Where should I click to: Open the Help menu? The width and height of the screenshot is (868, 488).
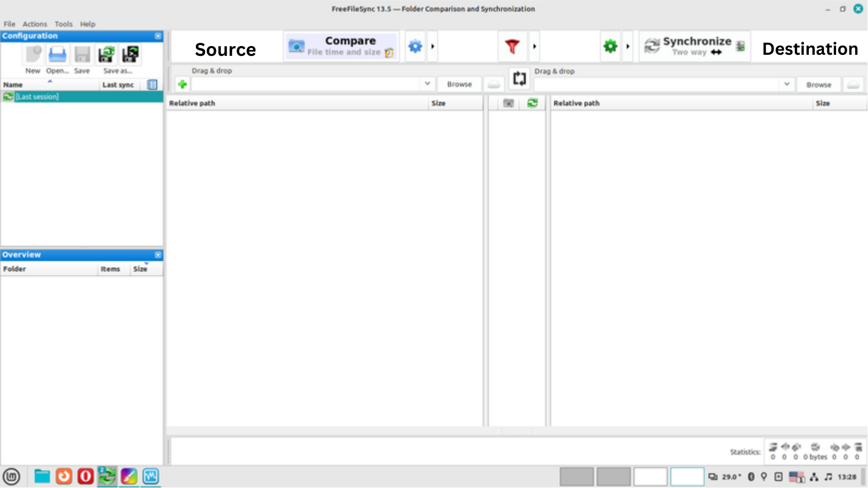tap(87, 24)
